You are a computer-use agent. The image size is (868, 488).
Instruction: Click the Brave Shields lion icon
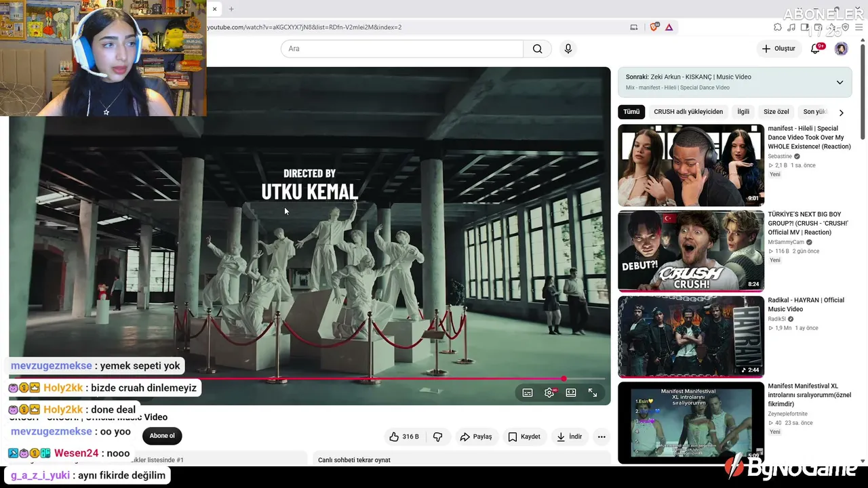(x=654, y=27)
